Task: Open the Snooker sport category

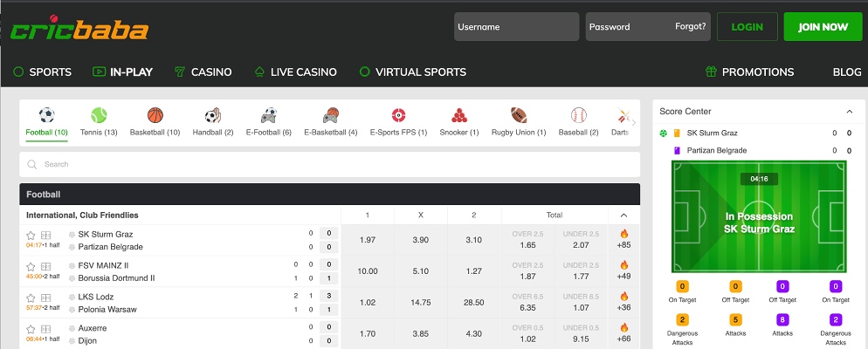Action: (459, 115)
